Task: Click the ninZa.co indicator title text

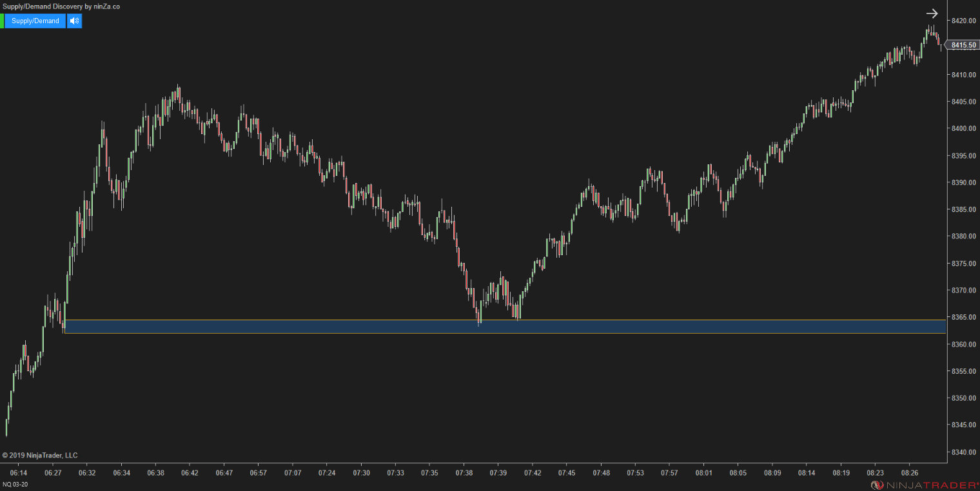Action: tap(60, 6)
